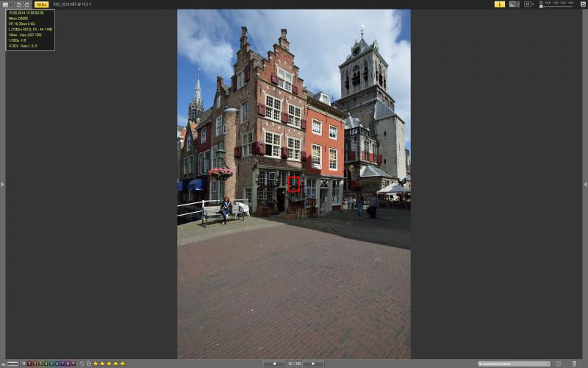Set rating to five stars
The image size is (588, 368).
122,364
